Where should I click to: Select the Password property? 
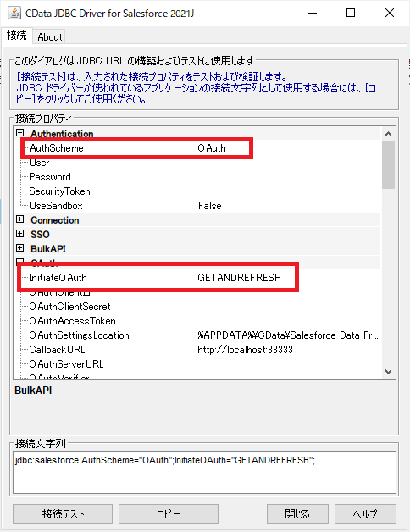tap(50, 177)
